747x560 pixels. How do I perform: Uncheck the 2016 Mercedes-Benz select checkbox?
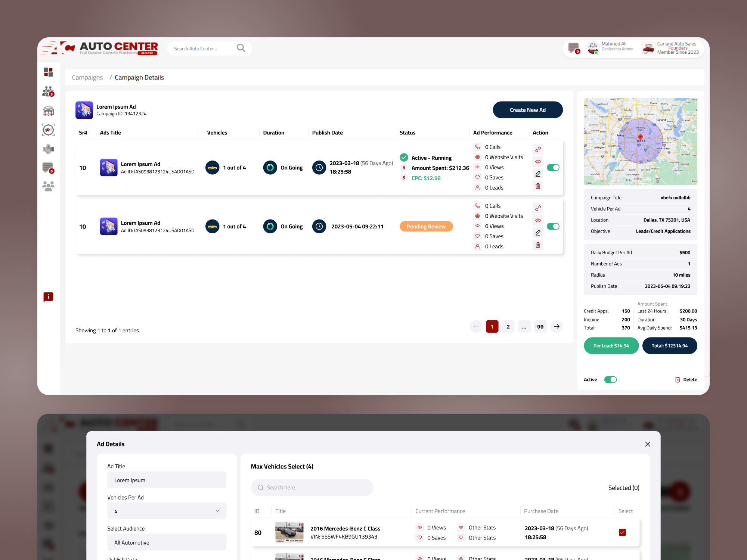tap(622, 532)
